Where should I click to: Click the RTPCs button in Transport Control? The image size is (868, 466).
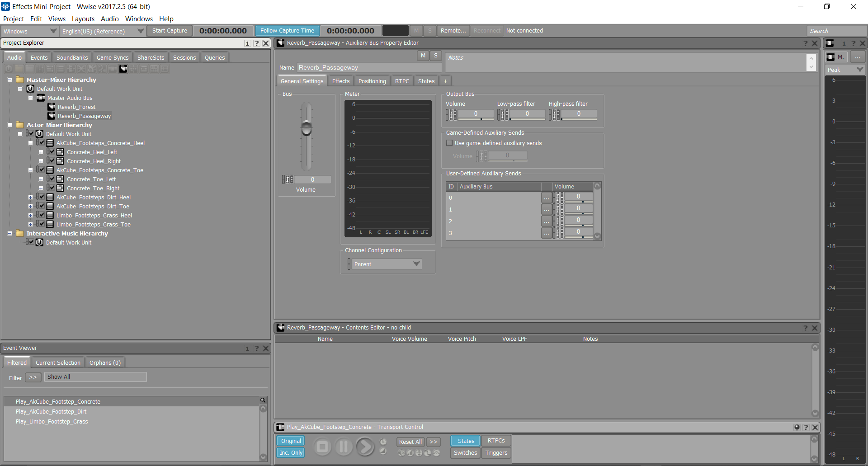[496, 441]
